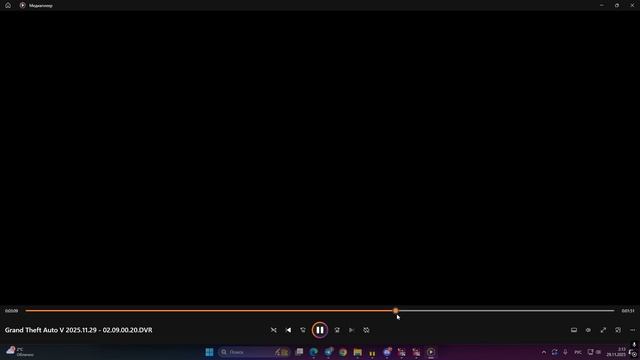The image size is (640, 360).
Task: Skip to the next track
Action: (351, 330)
